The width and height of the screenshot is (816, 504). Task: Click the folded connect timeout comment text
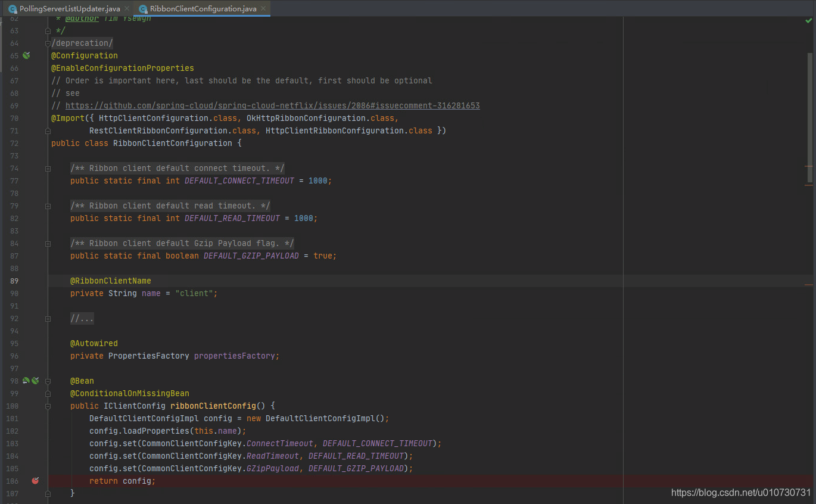[177, 168]
